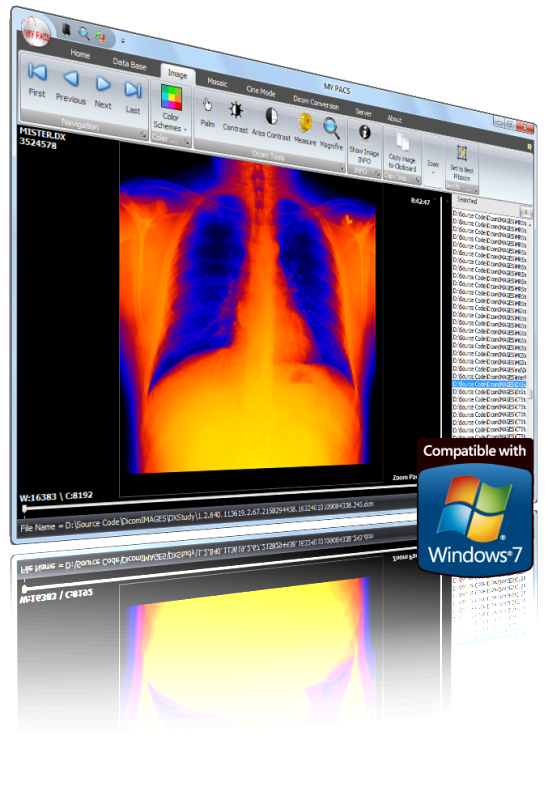548x800 pixels.
Task: Select the Measure tool
Action: click(x=305, y=130)
